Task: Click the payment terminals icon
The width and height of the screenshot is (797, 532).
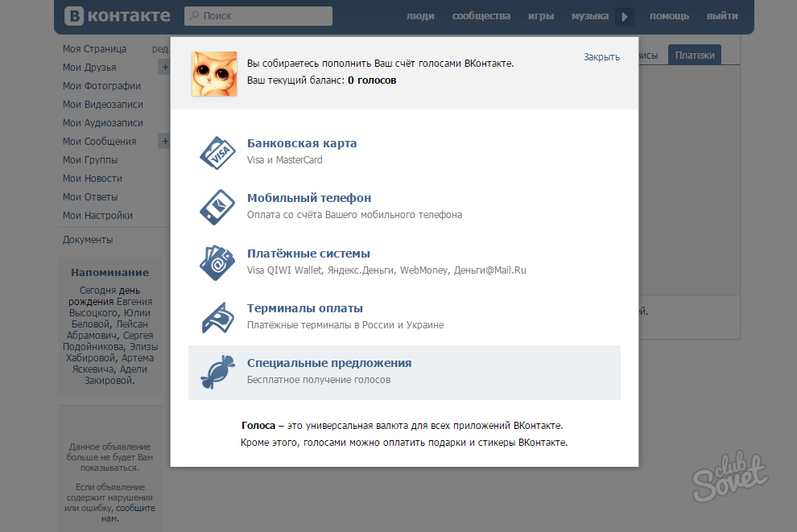Action: click(x=217, y=318)
